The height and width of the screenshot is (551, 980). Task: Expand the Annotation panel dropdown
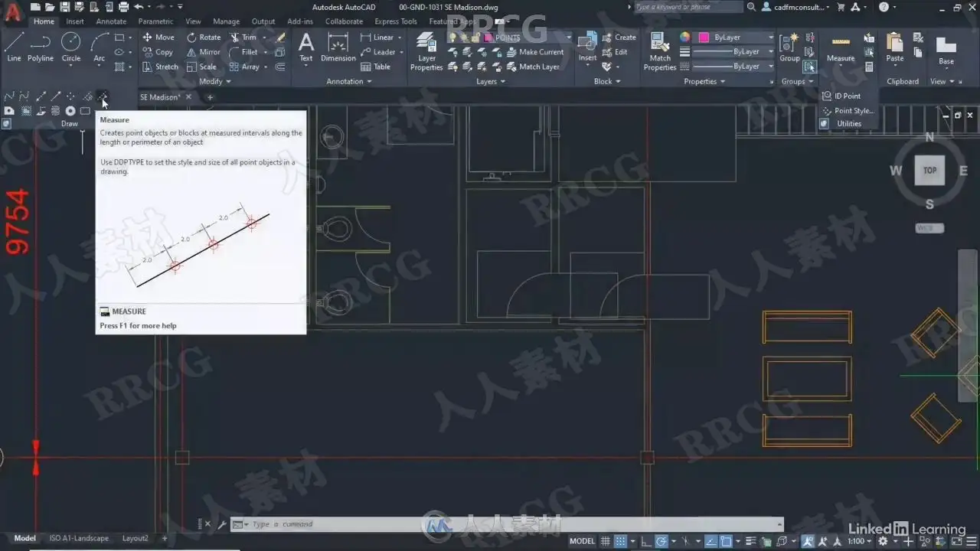(348, 81)
